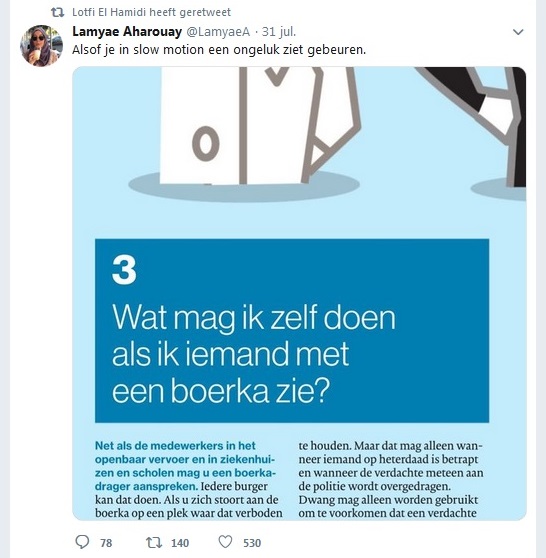The image size is (546, 558).
Task: Open image at 'Wat mag ik zelf doen' headline
Action: (x=254, y=318)
